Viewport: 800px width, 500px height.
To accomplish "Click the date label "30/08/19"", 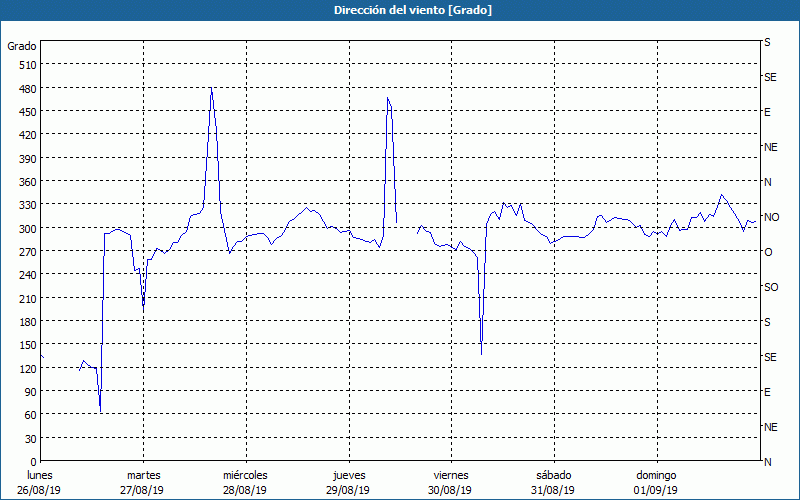I will (450, 490).
